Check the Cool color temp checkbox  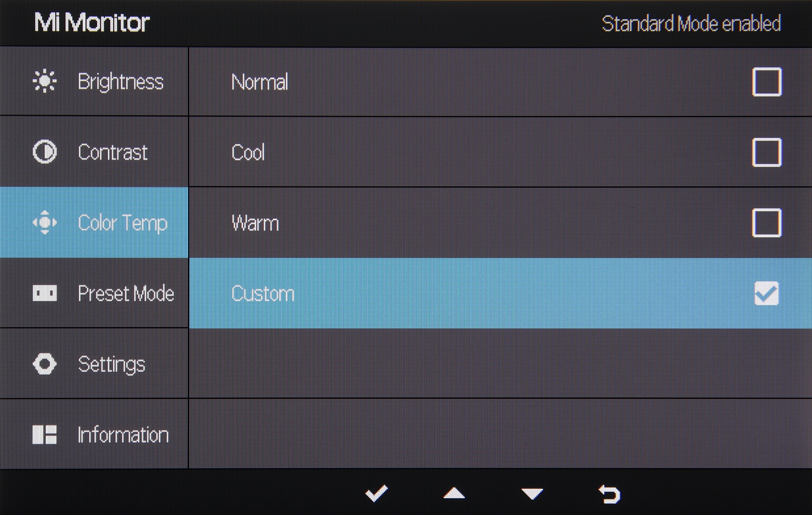(x=767, y=152)
